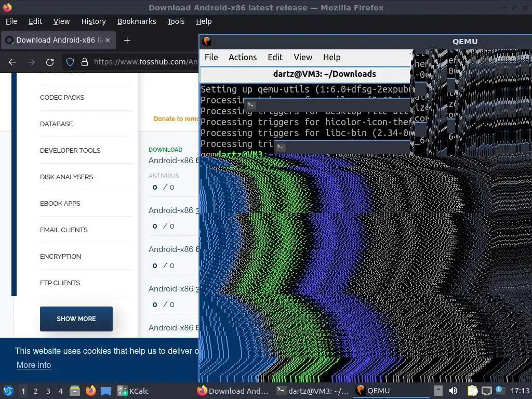Open a new Firefox tab
Image resolution: width=532 pixels, height=399 pixels.
click(127, 41)
